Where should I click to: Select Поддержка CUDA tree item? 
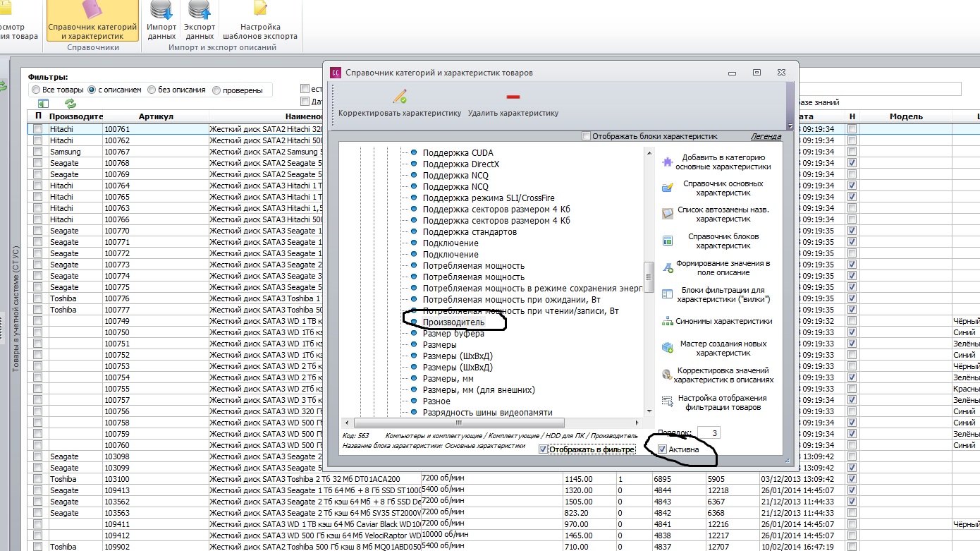458,153
